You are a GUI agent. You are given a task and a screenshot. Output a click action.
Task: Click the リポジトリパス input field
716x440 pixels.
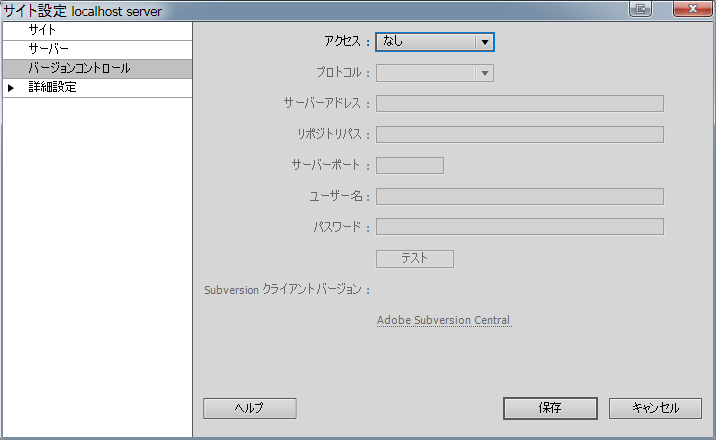pos(520,135)
